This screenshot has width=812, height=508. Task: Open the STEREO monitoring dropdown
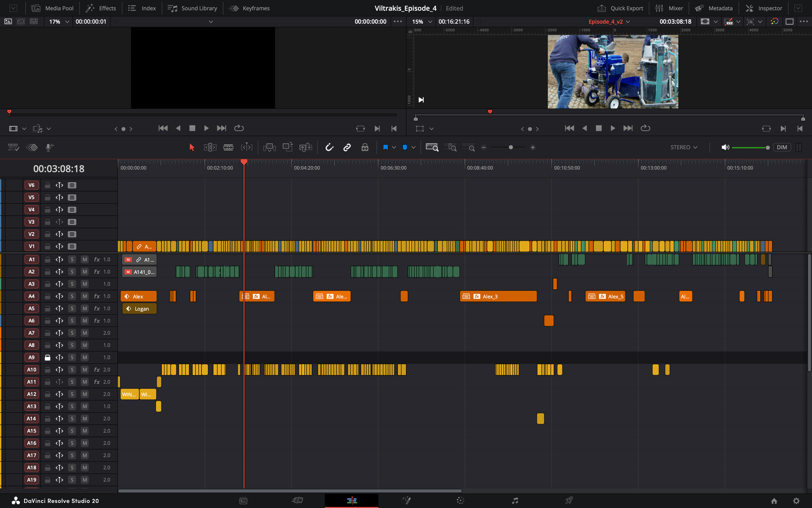click(683, 147)
